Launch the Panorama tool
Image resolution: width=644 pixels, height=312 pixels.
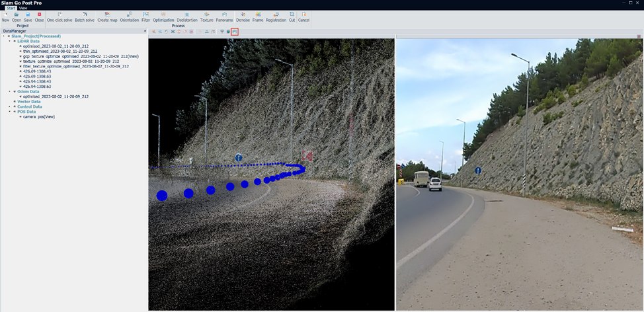[x=224, y=17]
